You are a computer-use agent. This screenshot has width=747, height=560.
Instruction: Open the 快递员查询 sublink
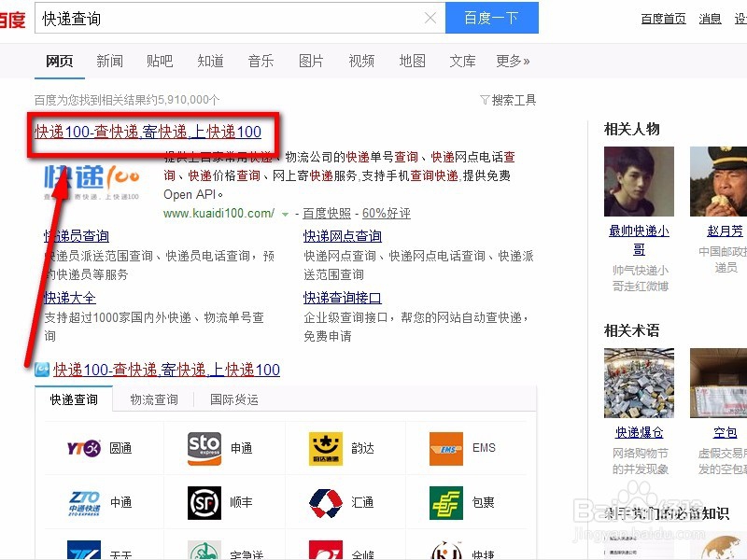77,236
